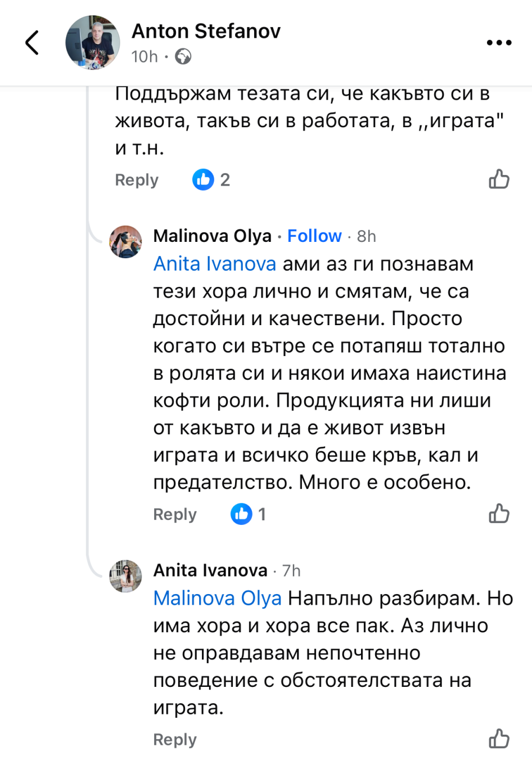532x769 pixels.
Task: Click the Malinova Olya mention link
Action: tap(217, 598)
